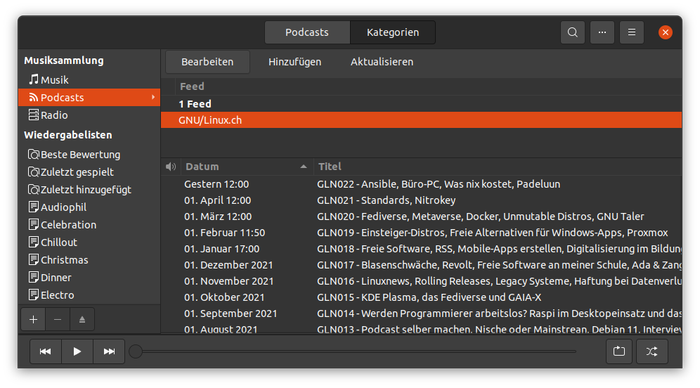This screenshot has width=700, height=388.
Task: Click the date '01. März 12:00'
Action: [x=218, y=217]
